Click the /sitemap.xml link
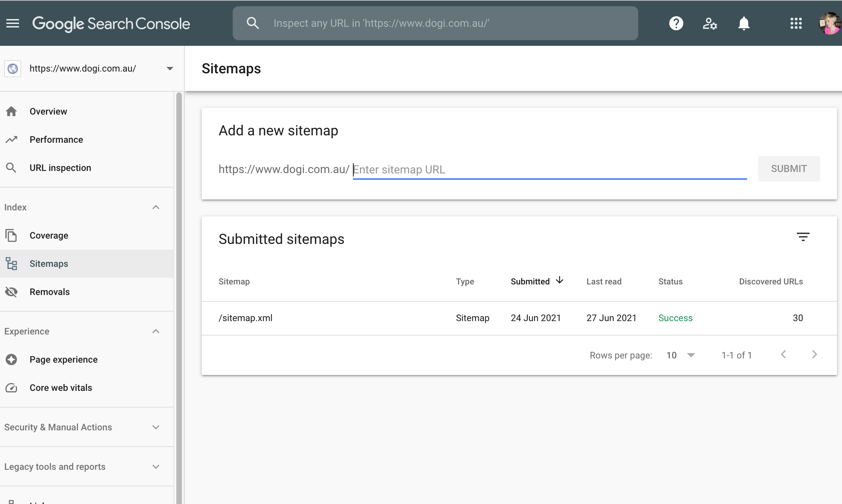This screenshot has width=842, height=504. [x=245, y=318]
